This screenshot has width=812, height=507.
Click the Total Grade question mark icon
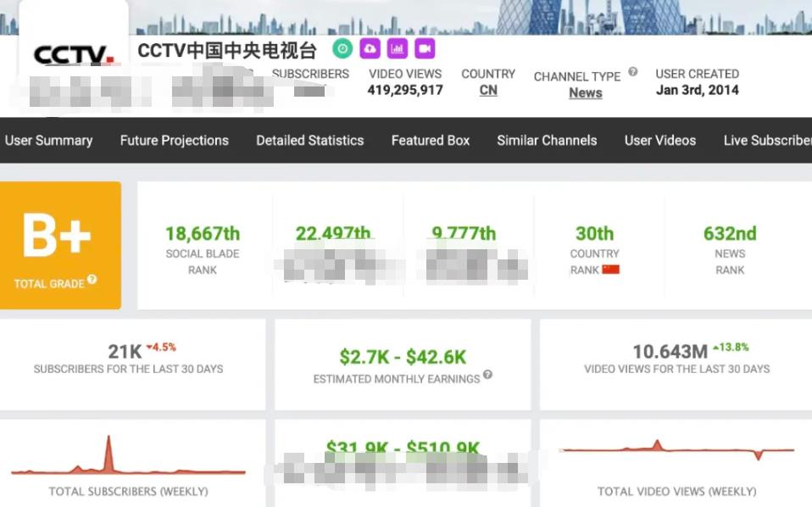[92, 280]
